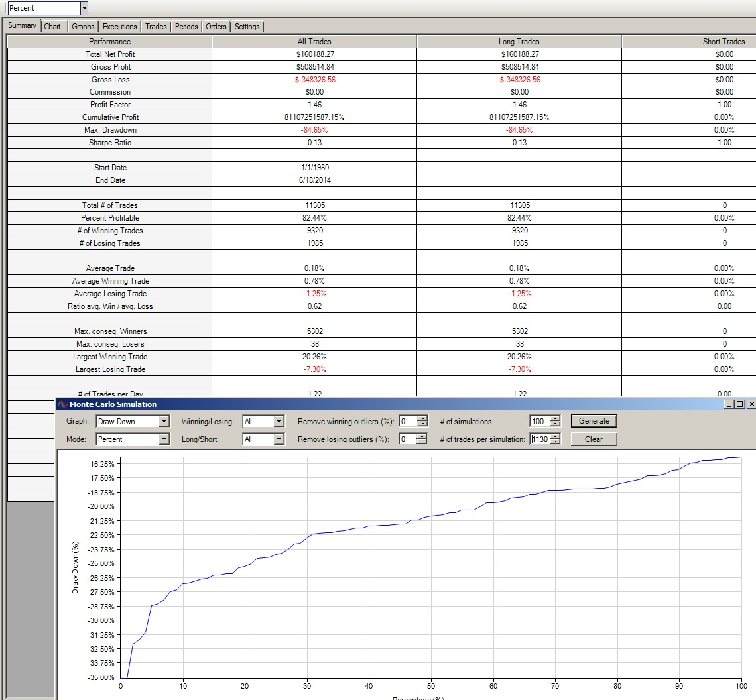Open the Settings tab

247,27
